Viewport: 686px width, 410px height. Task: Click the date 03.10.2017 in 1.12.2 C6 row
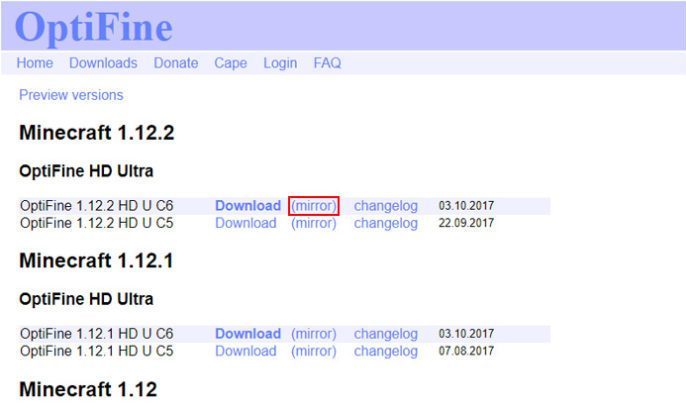pyautogui.click(x=466, y=206)
